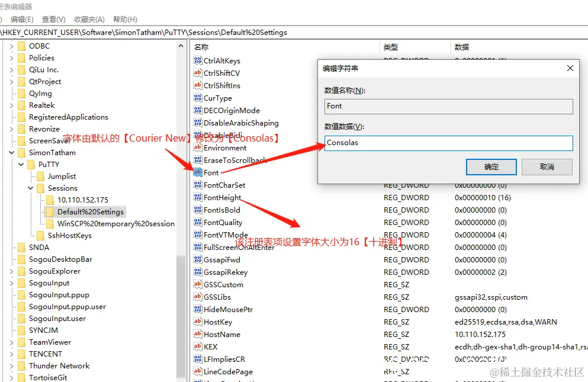Open the 编辑(E) menu

pos(22,19)
